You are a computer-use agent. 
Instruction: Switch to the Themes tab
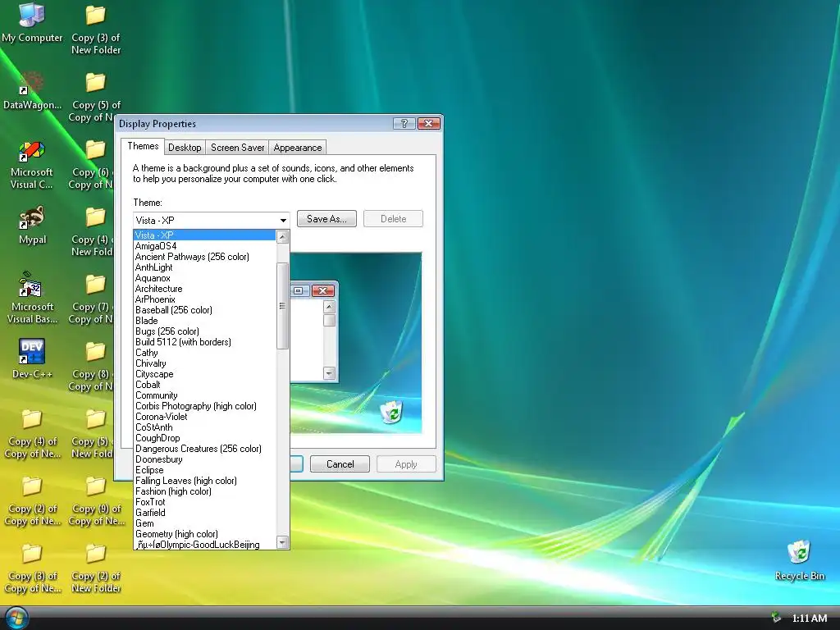143,146
